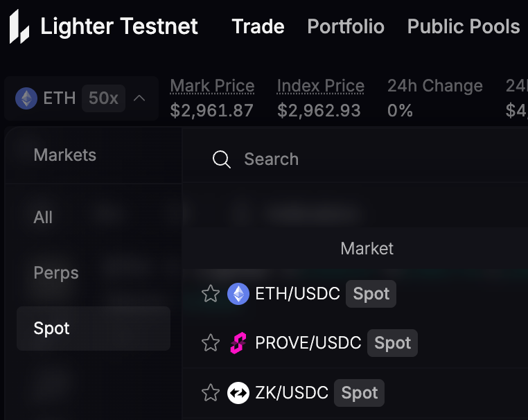Filter markets by Perps
The image size is (528, 420).
(x=56, y=273)
